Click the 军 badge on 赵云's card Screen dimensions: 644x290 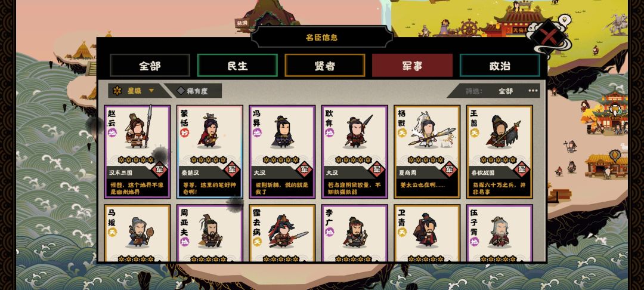[x=160, y=169]
